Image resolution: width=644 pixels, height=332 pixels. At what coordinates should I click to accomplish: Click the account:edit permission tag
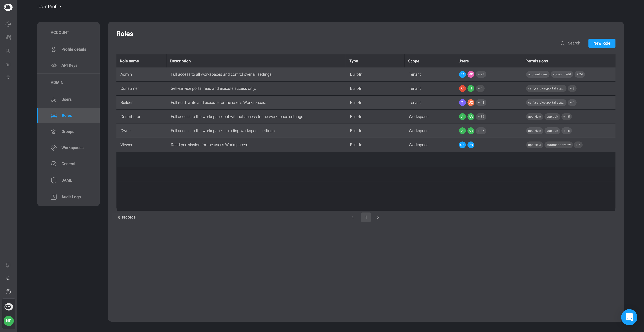[562, 74]
